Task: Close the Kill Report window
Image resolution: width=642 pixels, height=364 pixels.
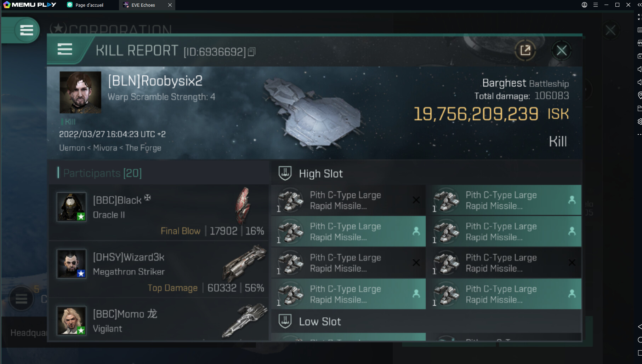Action: 561,51
